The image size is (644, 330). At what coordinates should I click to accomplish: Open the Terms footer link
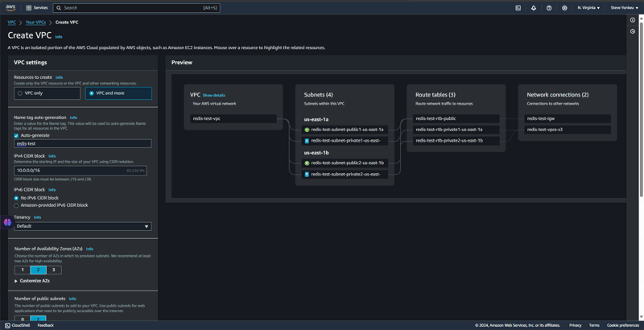(x=594, y=325)
